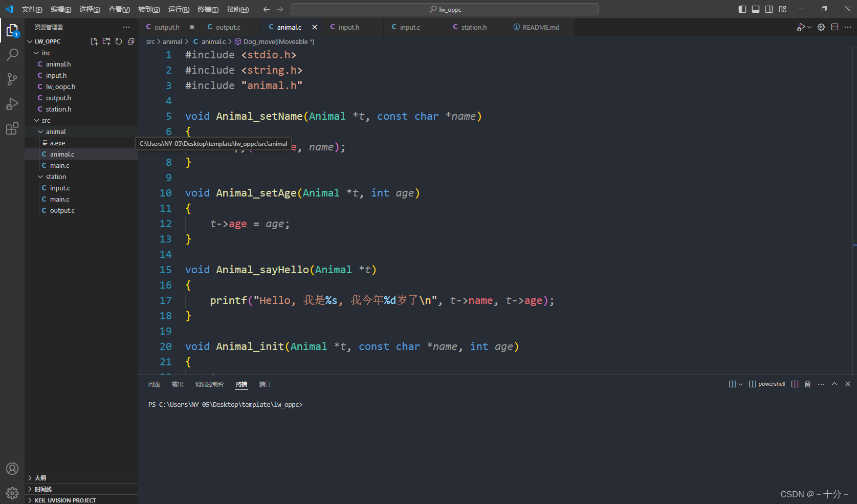
Task: Maximize the terminal panel size
Action: click(834, 384)
